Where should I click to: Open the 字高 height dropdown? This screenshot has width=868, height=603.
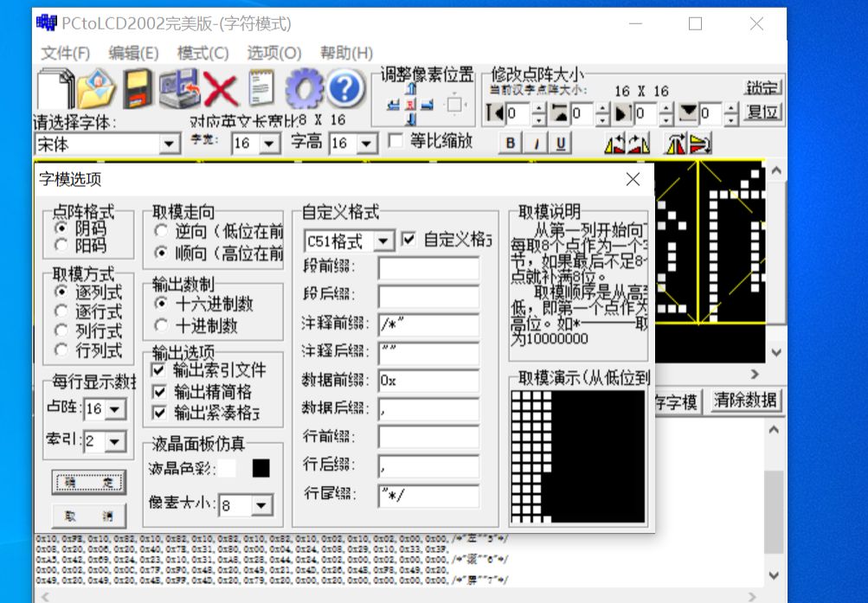[x=366, y=144]
